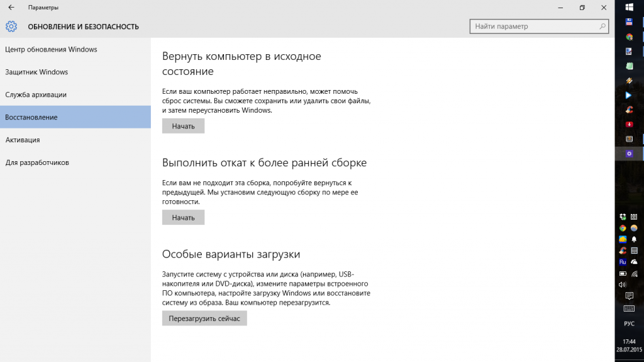Select Защитник Windows in sidebar
644x362 pixels.
75,72
